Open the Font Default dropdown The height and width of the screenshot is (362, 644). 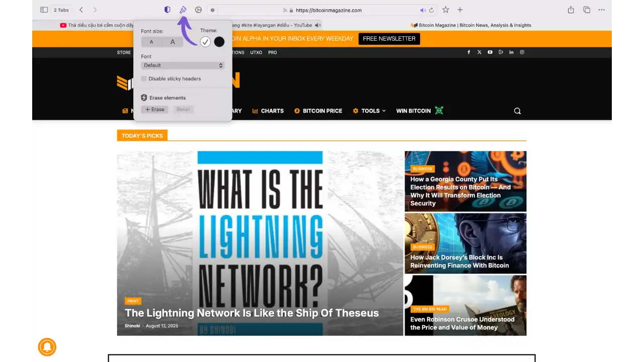(x=183, y=65)
